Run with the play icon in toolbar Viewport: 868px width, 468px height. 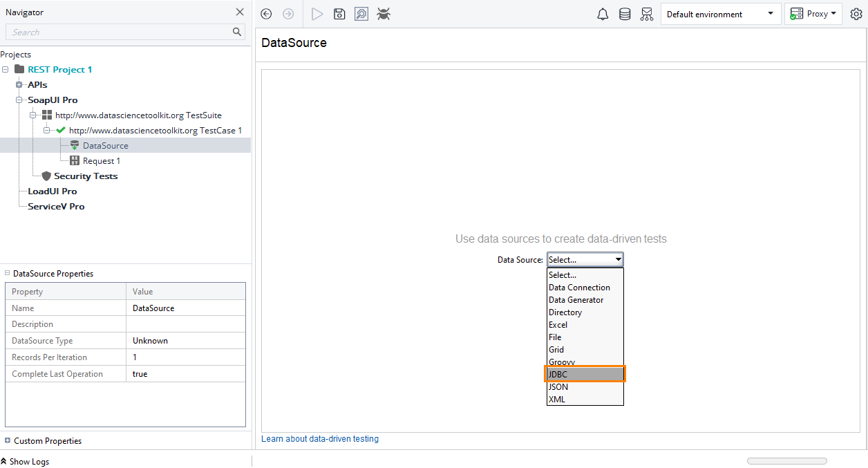(x=317, y=14)
